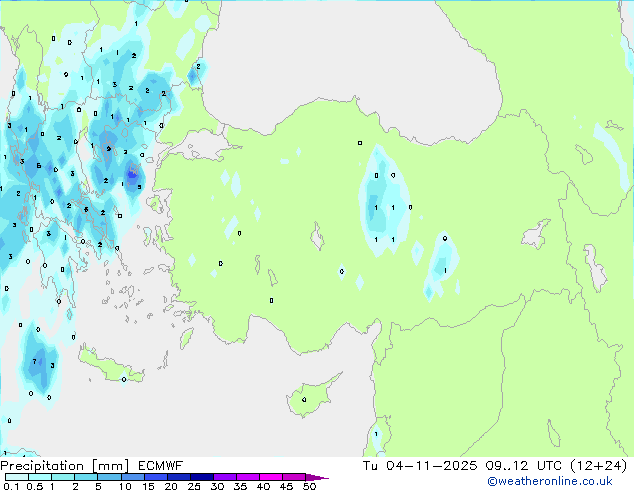Click the '45' legend scale label
634x490 pixels.
point(286,486)
